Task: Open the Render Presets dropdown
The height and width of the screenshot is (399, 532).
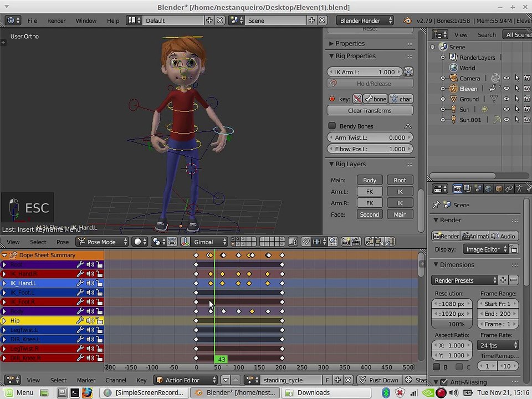Action: 464,280
